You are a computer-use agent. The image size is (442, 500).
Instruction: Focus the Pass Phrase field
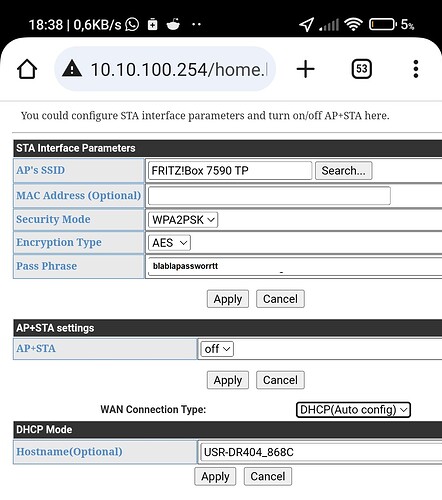[295, 266]
